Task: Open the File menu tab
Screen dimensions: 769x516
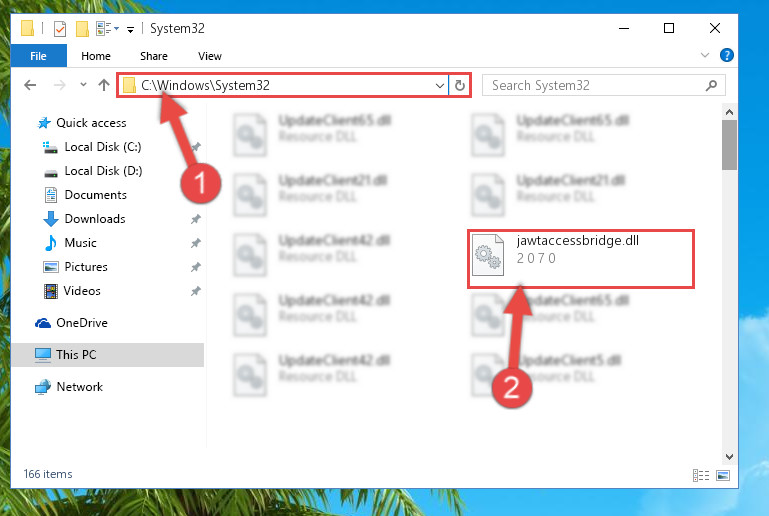Action: pyautogui.click(x=38, y=56)
